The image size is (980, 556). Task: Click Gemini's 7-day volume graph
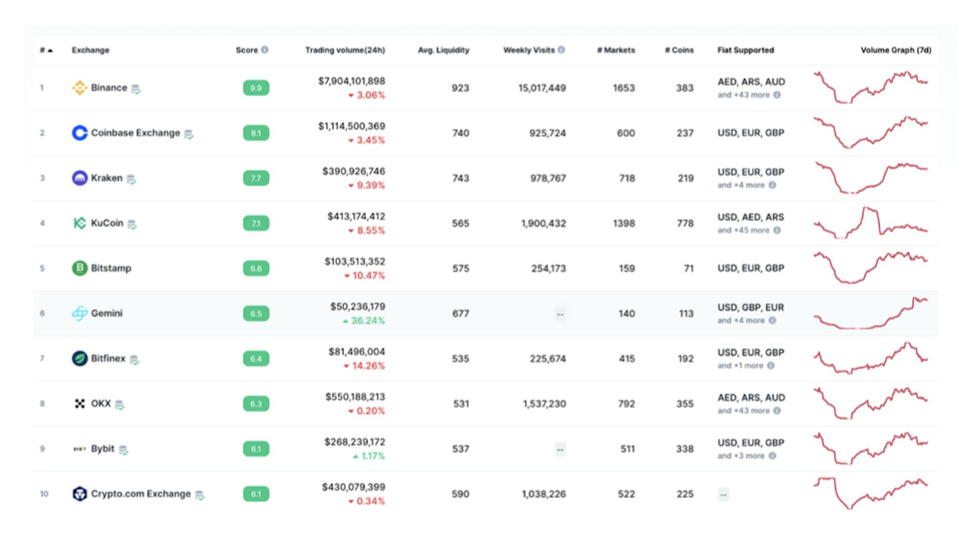click(870, 313)
